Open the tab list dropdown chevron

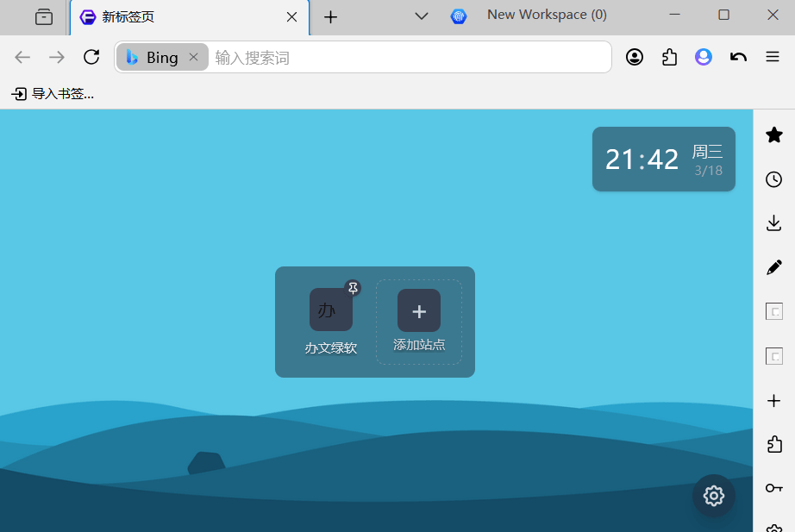point(421,15)
